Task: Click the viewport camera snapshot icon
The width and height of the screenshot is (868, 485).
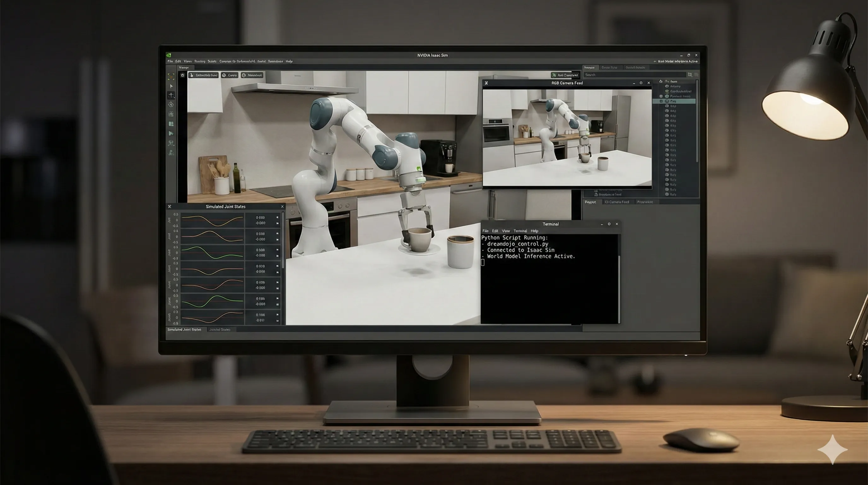Action: point(182,75)
